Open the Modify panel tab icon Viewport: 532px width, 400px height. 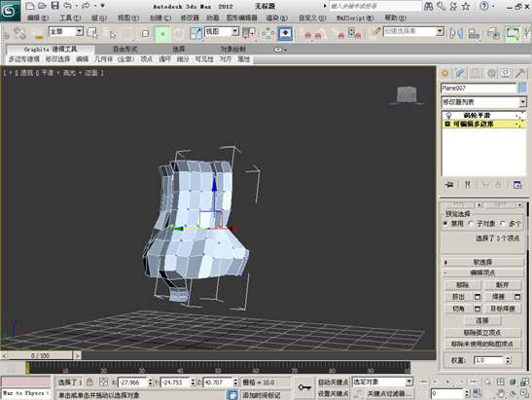[x=460, y=73]
